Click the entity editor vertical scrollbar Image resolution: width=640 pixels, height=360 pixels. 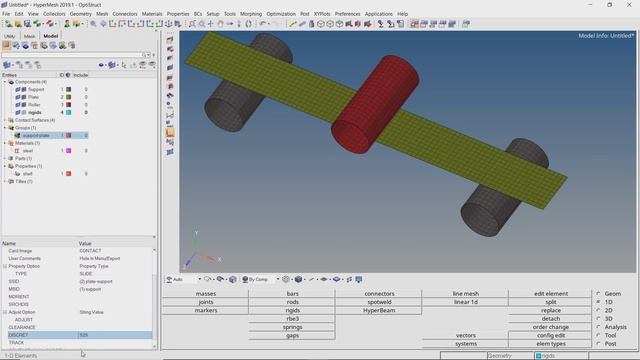[154, 298]
